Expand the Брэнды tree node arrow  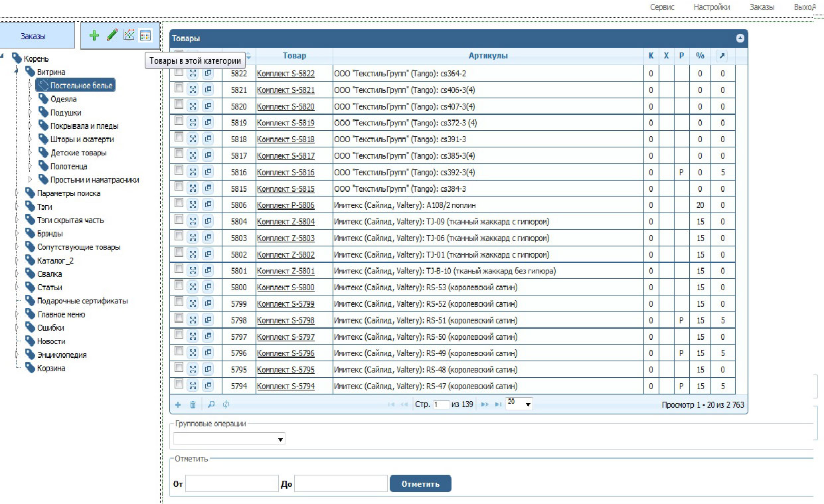point(17,234)
